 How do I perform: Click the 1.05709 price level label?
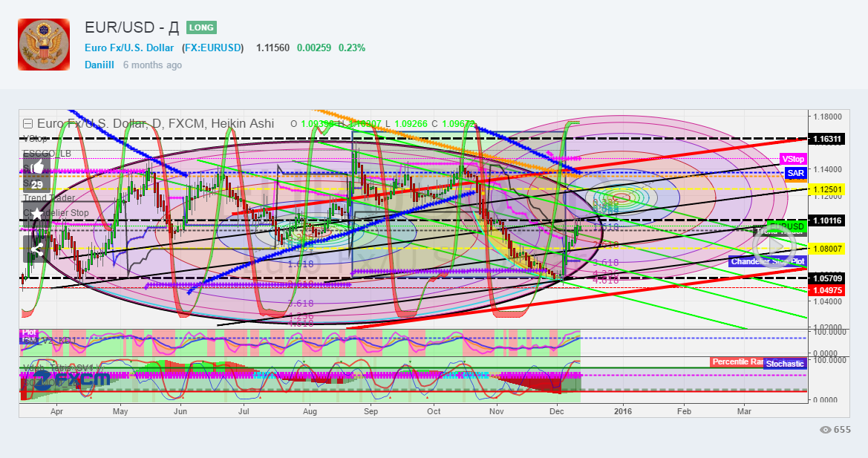click(826, 278)
